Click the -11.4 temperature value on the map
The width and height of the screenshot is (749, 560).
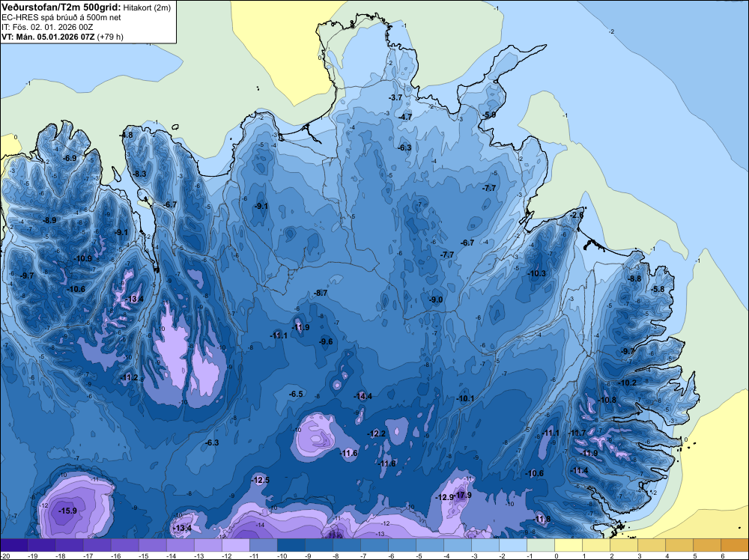[579, 470]
